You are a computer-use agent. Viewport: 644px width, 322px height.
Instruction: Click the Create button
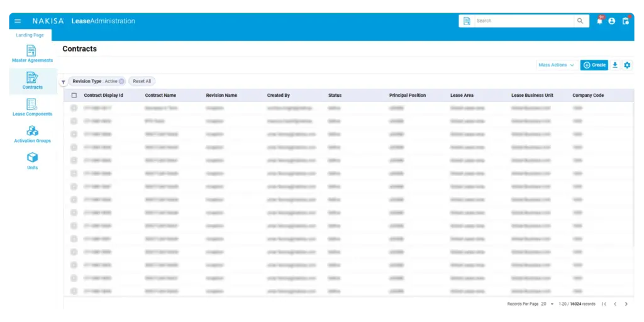(x=594, y=65)
